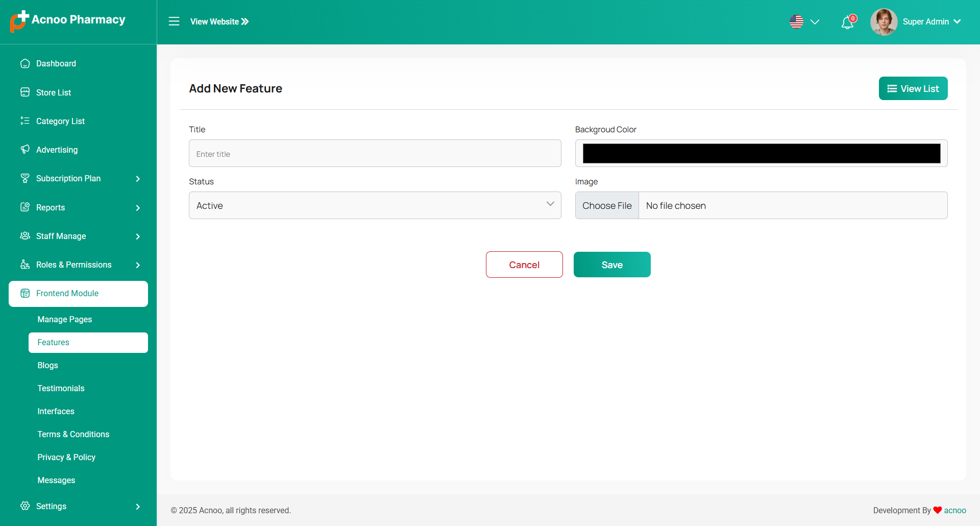This screenshot has height=526, width=980.
Task: Click the Store List icon
Action: click(x=25, y=92)
